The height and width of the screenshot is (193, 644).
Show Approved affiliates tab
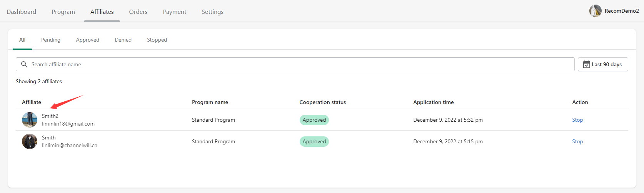coord(87,40)
